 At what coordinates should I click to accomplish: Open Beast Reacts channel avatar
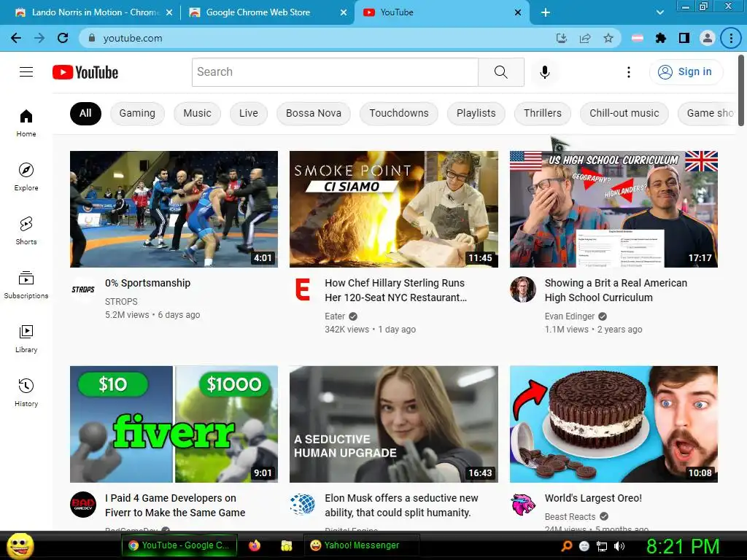pos(523,505)
